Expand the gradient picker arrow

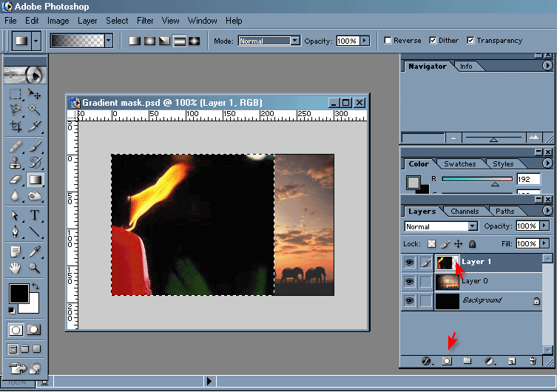click(108, 41)
